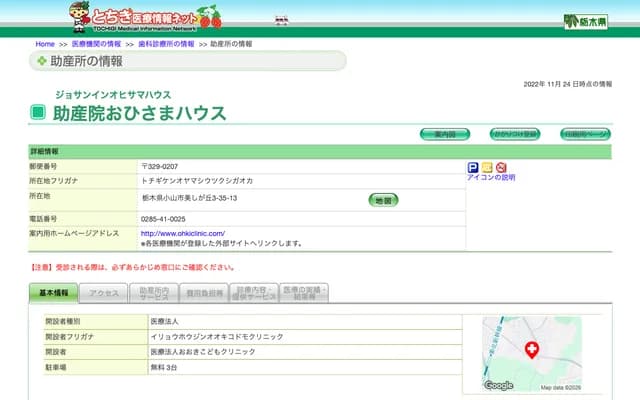Click the 印刷用ページ green button
The width and height of the screenshot is (640, 400).
585,134
